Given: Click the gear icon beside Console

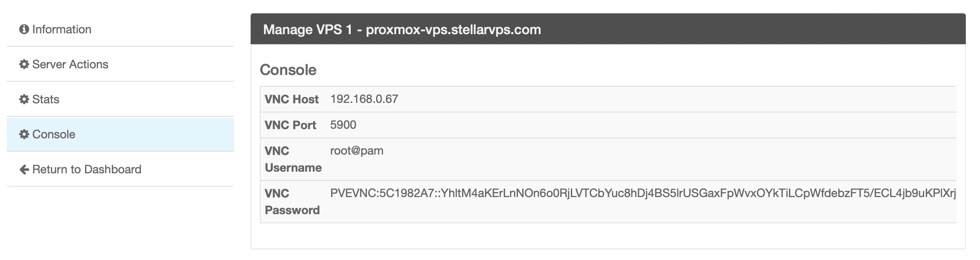Looking at the screenshot, I should coord(24,134).
